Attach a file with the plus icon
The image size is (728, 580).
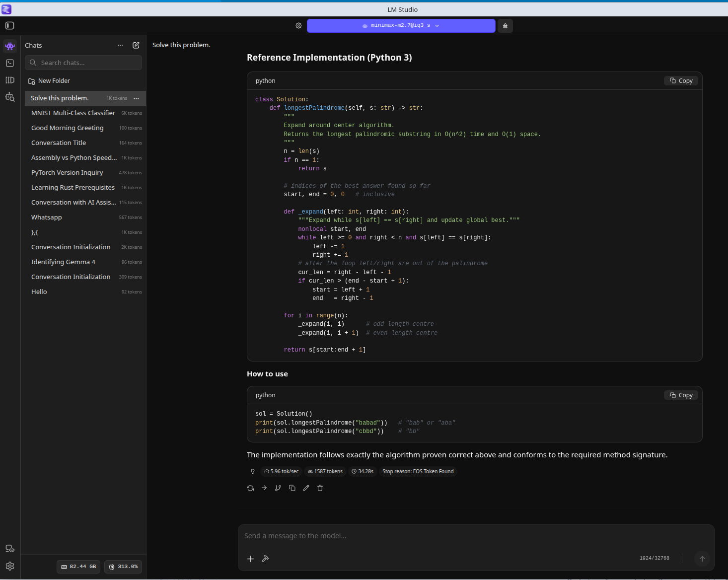coord(250,559)
